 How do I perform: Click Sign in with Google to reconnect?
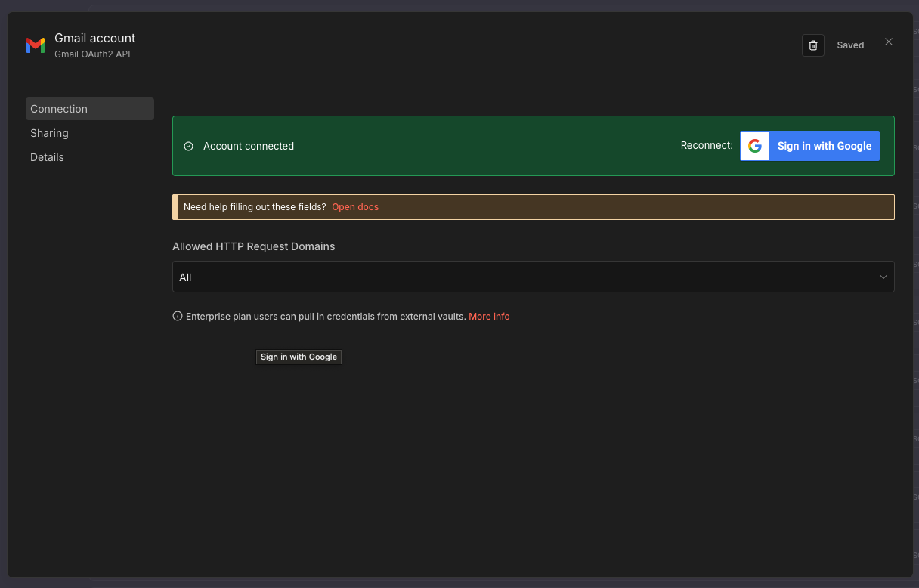[x=824, y=145]
